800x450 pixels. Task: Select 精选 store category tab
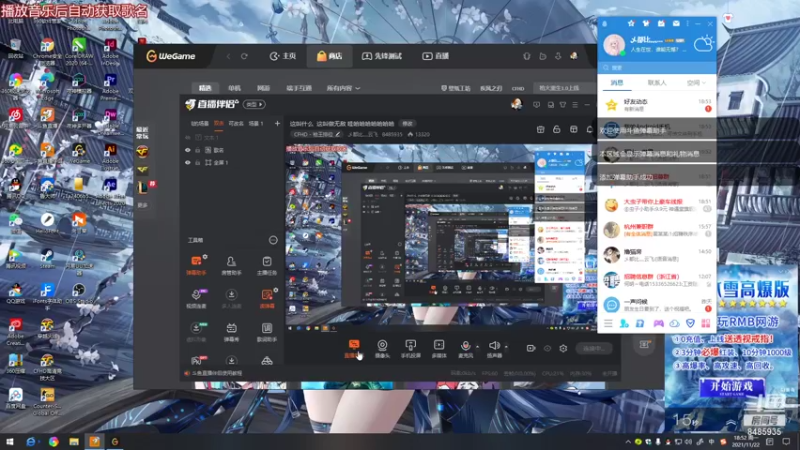(205, 88)
